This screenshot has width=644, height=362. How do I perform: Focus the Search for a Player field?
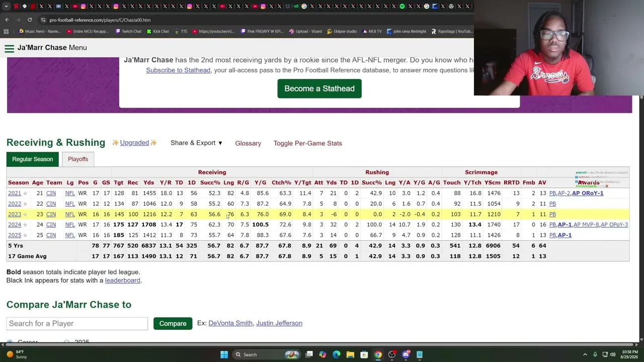77,323
